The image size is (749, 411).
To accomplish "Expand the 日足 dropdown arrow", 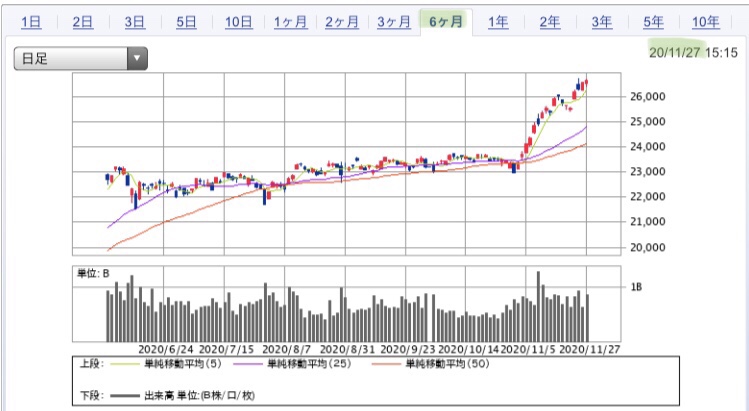I will pos(137,59).
